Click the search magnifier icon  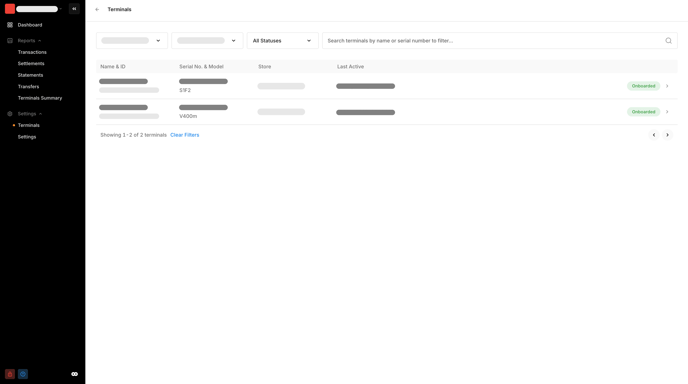pos(668,41)
